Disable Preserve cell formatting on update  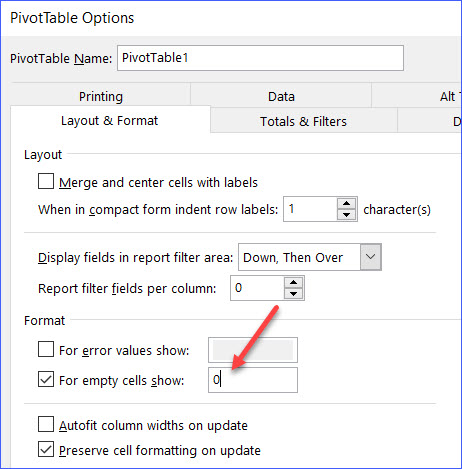46,449
